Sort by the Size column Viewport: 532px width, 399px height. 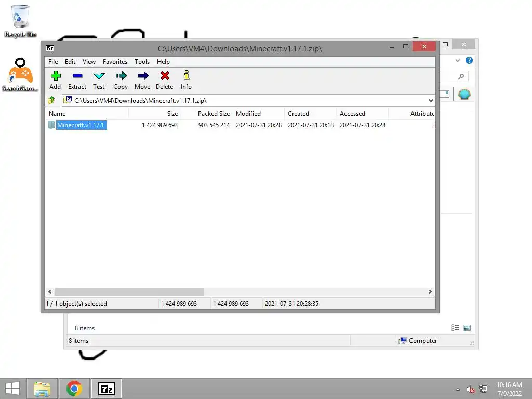click(x=154, y=114)
